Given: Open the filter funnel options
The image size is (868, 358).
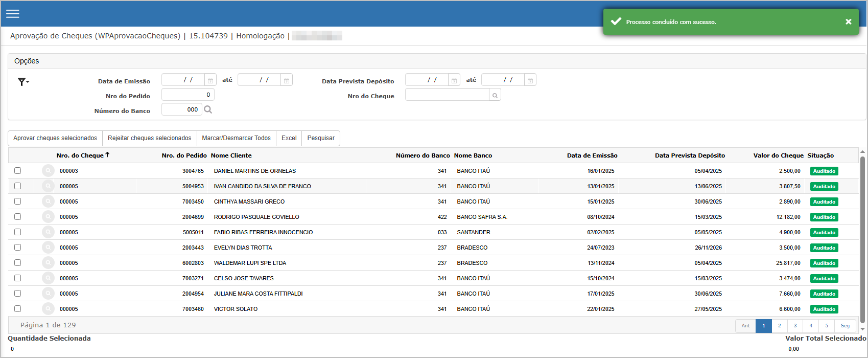Looking at the screenshot, I should click(x=24, y=82).
